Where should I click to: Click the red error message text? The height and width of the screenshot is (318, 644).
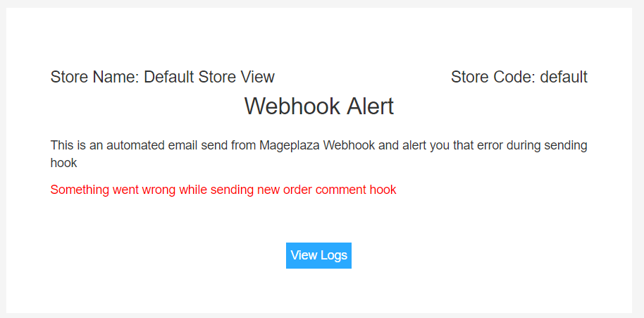(x=223, y=190)
